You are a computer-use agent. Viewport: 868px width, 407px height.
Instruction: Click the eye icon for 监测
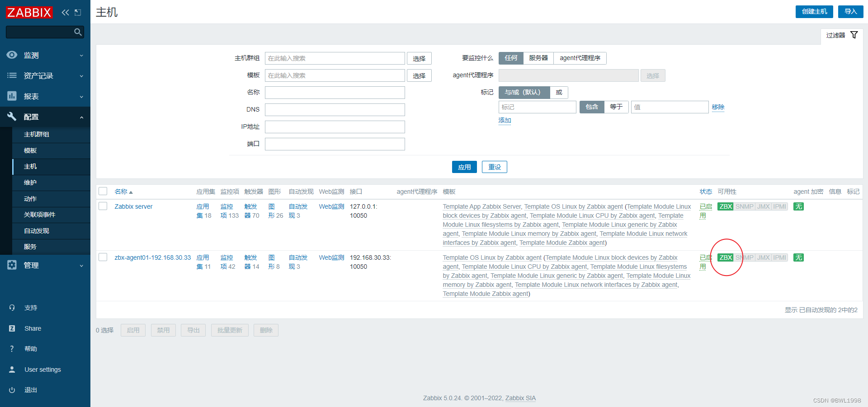coord(12,55)
